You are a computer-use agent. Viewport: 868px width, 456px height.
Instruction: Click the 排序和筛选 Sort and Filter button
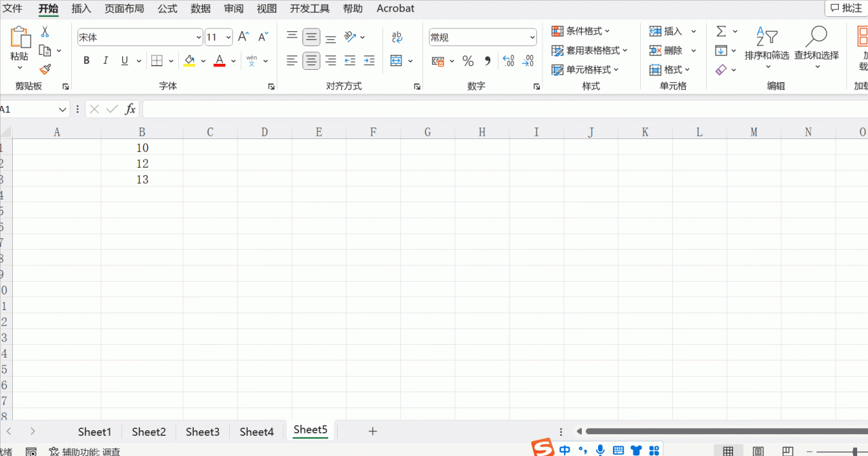(767, 47)
